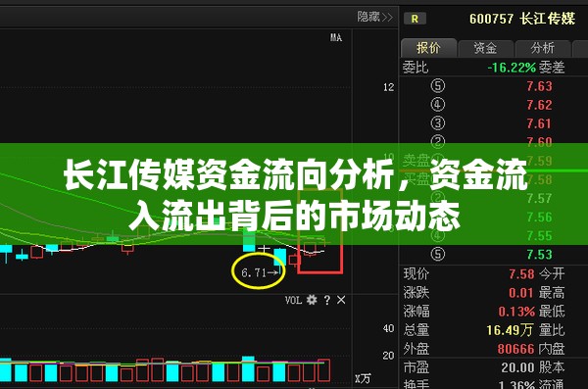Switch to the 资金 tab

click(485, 48)
